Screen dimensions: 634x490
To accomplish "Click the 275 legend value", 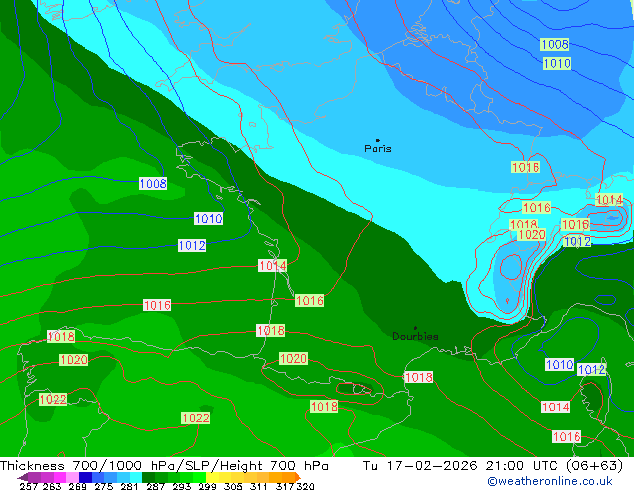I will click(104, 486).
